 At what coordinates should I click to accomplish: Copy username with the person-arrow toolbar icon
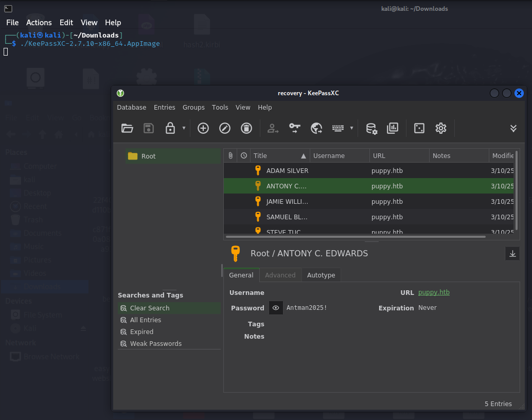(x=273, y=128)
